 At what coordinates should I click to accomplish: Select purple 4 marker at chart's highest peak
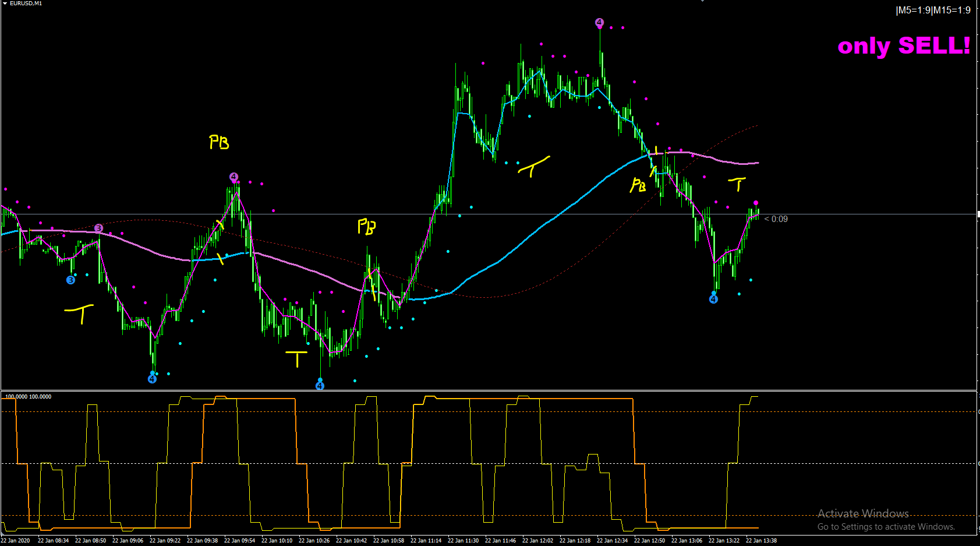(x=599, y=23)
